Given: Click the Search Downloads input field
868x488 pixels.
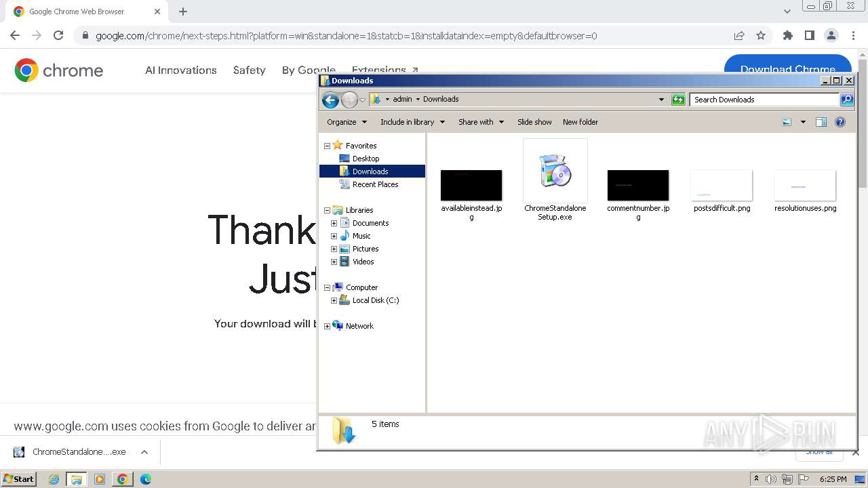Looking at the screenshot, I should click(x=765, y=100).
